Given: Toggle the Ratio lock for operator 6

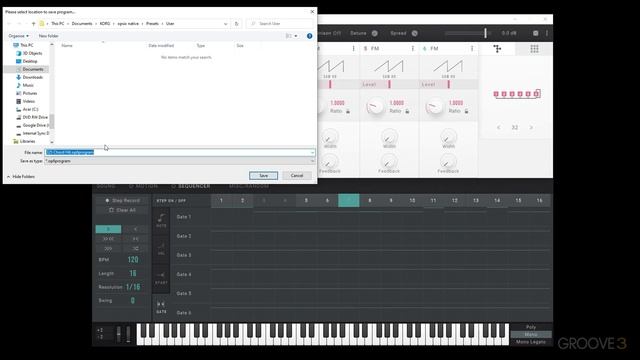Looking at the screenshot, I should tap(466, 111).
